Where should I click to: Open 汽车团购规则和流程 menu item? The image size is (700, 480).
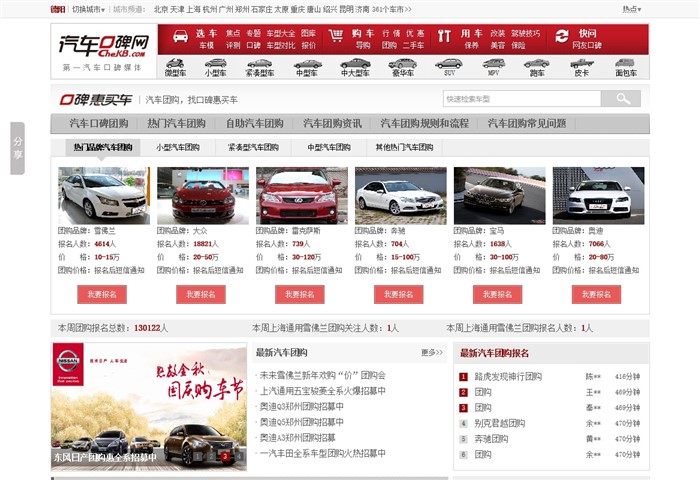point(425,124)
